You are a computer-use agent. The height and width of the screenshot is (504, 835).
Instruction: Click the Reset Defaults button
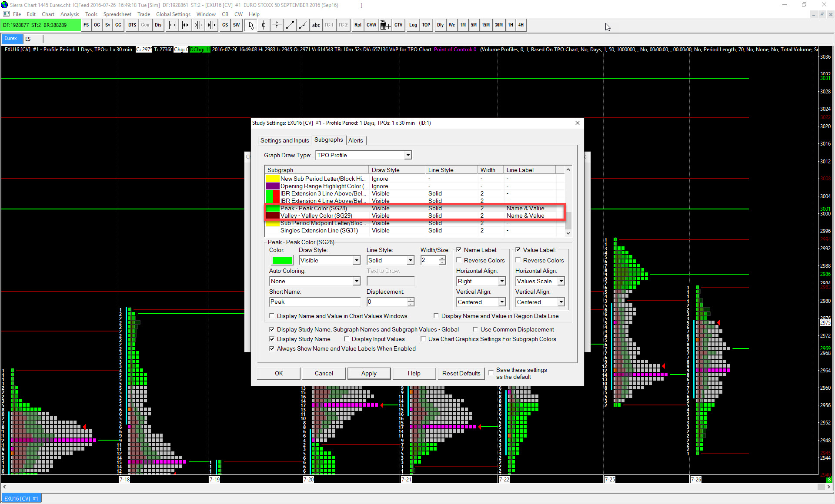pos(461,373)
